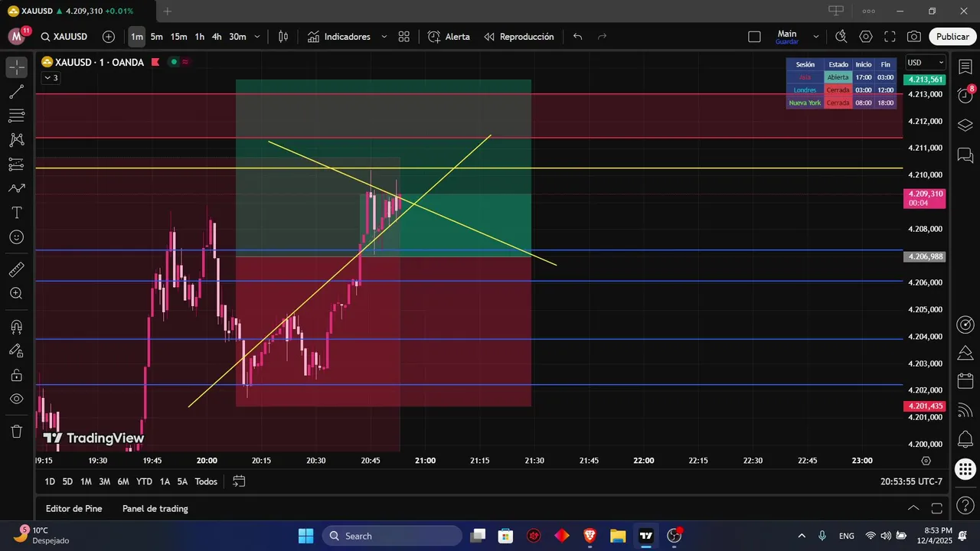Toggle stay in drawing mode

pos(17,350)
